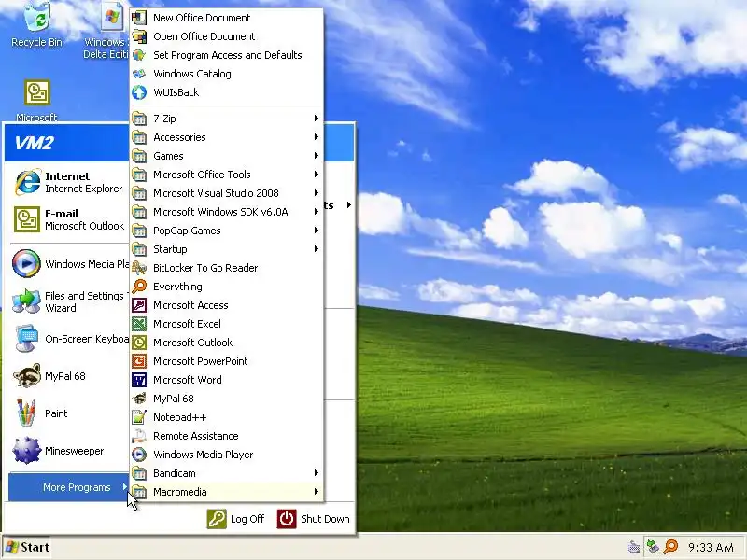Click the VM2 user name header

pyautogui.click(x=34, y=143)
